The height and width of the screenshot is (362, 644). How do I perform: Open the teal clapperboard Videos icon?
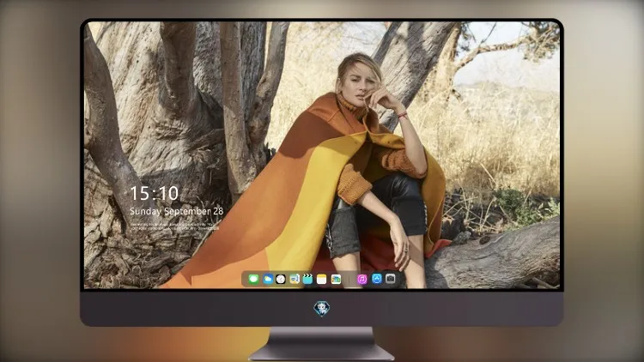coord(307,279)
